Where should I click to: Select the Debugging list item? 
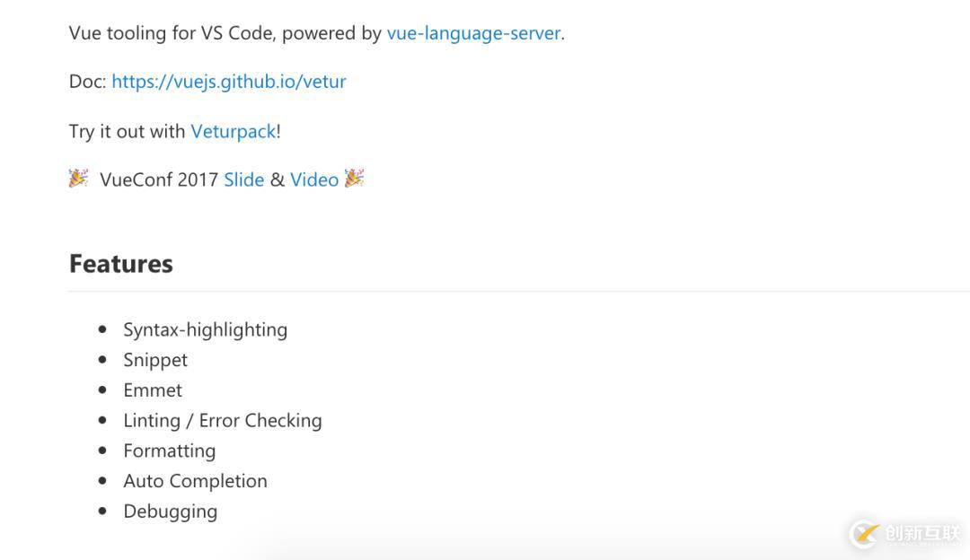point(171,512)
